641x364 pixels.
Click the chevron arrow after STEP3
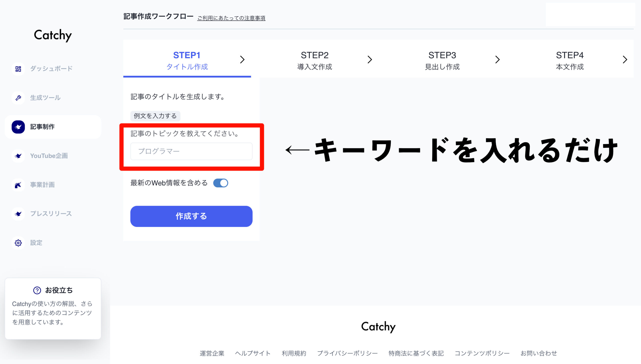click(497, 60)
